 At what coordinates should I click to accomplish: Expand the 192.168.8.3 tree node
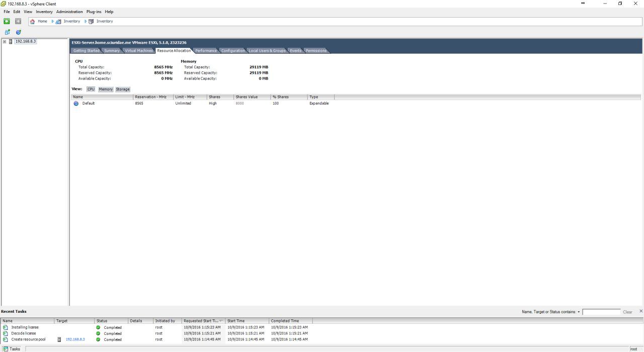click(x=5, y=41)
